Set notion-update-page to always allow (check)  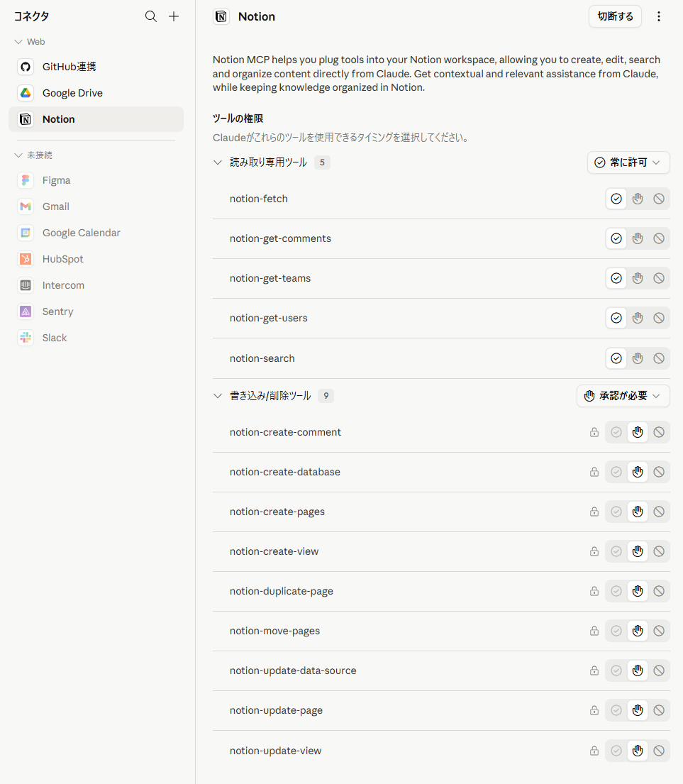616,710
